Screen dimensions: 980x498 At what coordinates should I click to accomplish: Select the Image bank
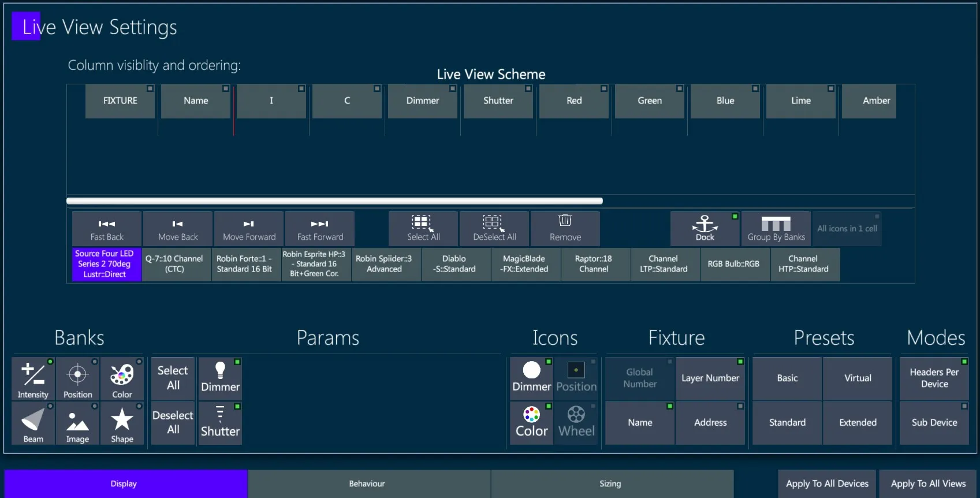[77, 423]
